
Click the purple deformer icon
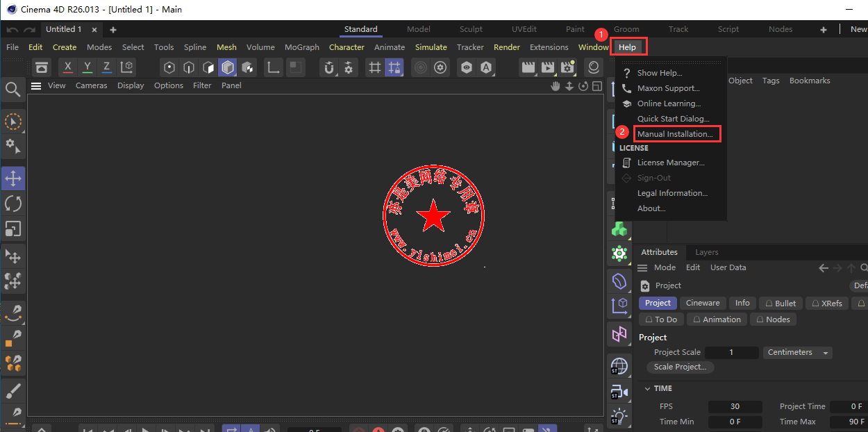click(619, 281)
